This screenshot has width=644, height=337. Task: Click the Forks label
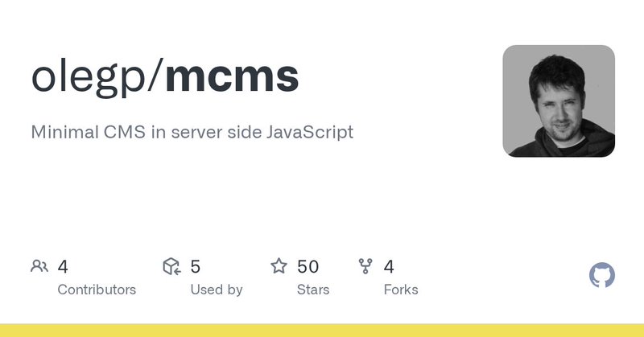401,290
